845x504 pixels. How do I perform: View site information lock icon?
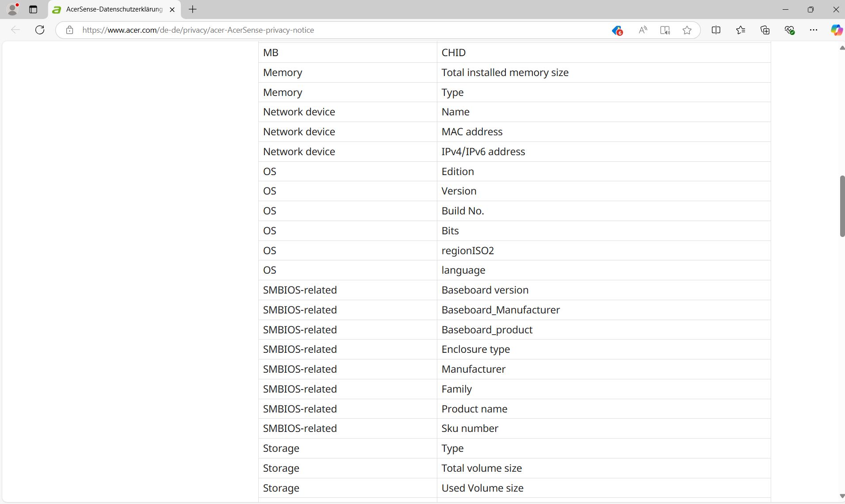[69, 30]
